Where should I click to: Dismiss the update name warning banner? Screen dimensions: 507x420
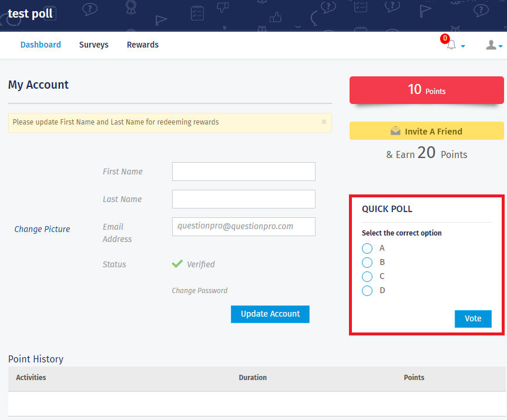pyautogui.click(x=324, y=122)
